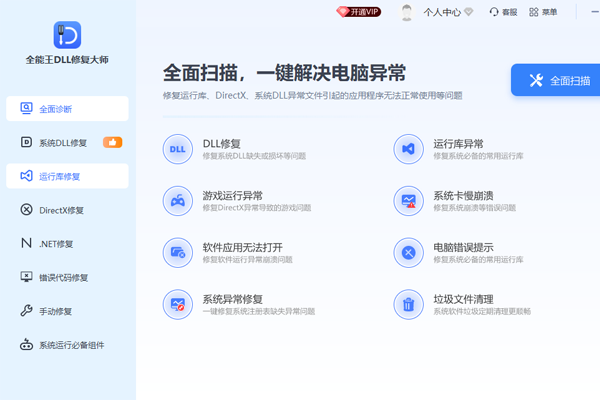Click 垃圾文件清理 title text
Image resolution: width=600 pixels, height=400 pixels.
pos(463,299)
